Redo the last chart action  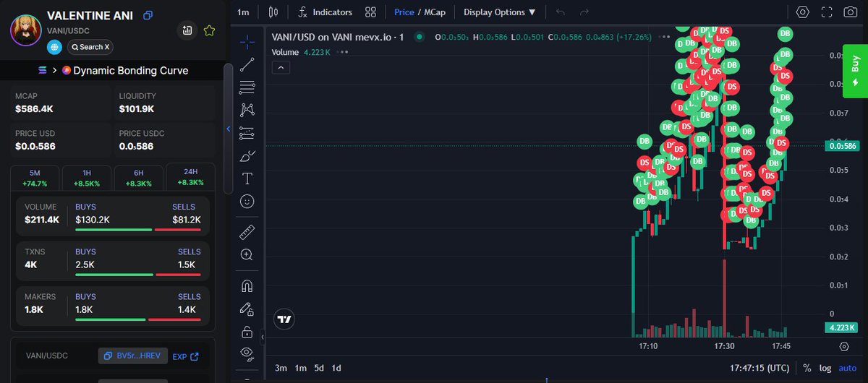(584, 12)
